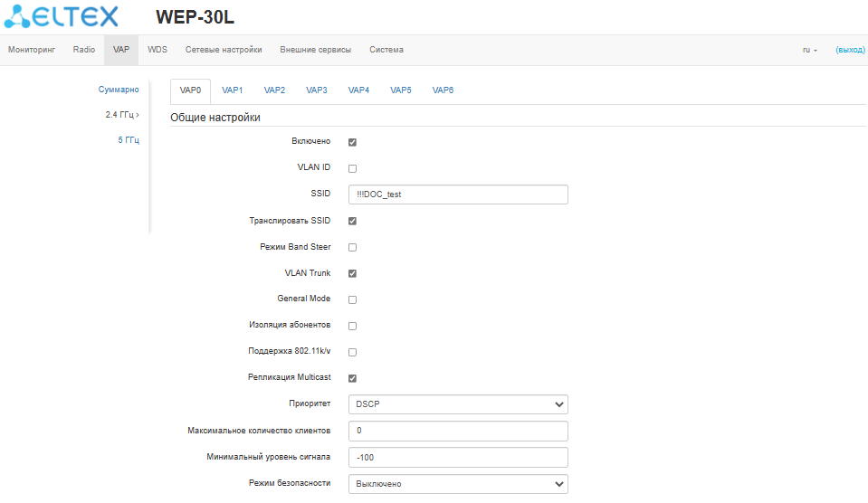Enable the VLAN ID checkbox
Viewport: 868px width, 503px height.
tap(353, 169)
